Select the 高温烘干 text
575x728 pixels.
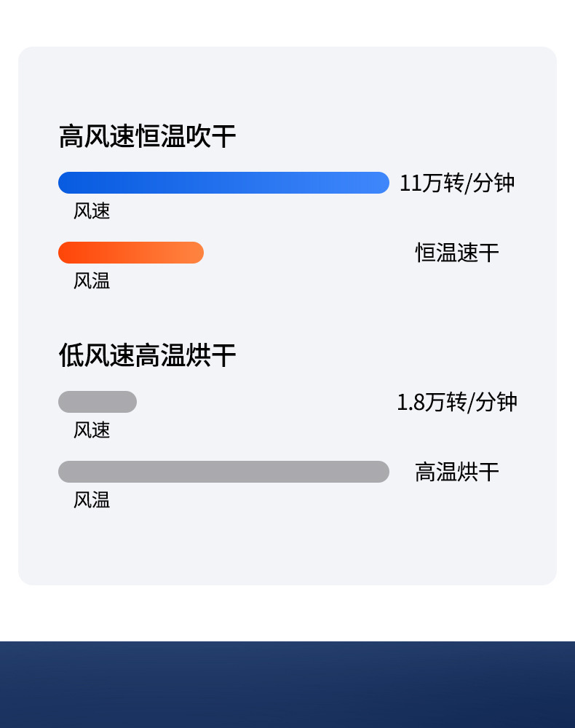tap(457, 472)
